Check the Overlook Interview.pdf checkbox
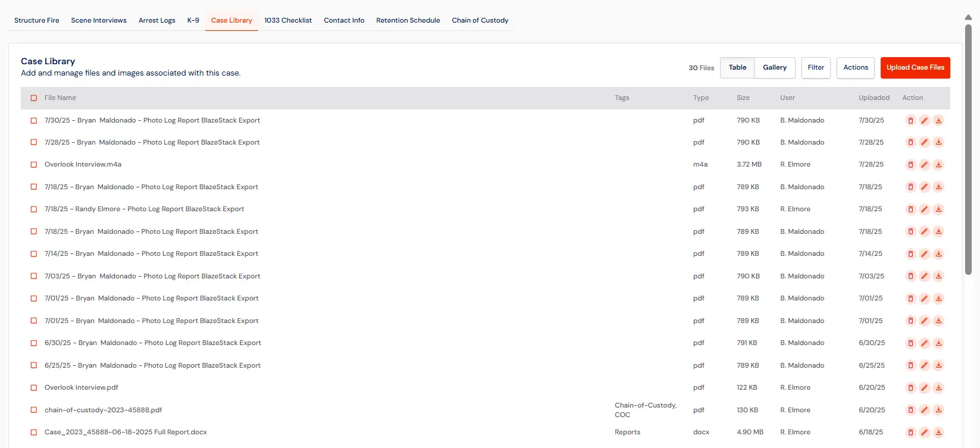Screen dimensions: 980x448 click(x=34, y=388)
